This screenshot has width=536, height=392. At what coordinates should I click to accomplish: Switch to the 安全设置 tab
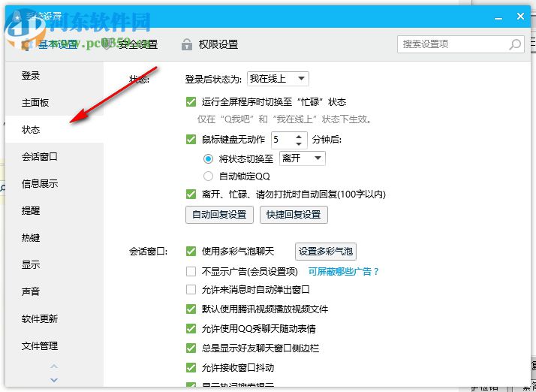coord(130,44)
